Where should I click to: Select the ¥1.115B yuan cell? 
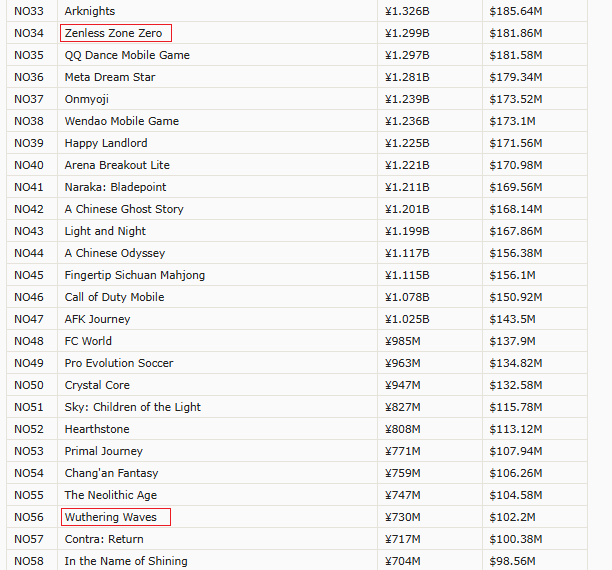(x=407, y=275)
